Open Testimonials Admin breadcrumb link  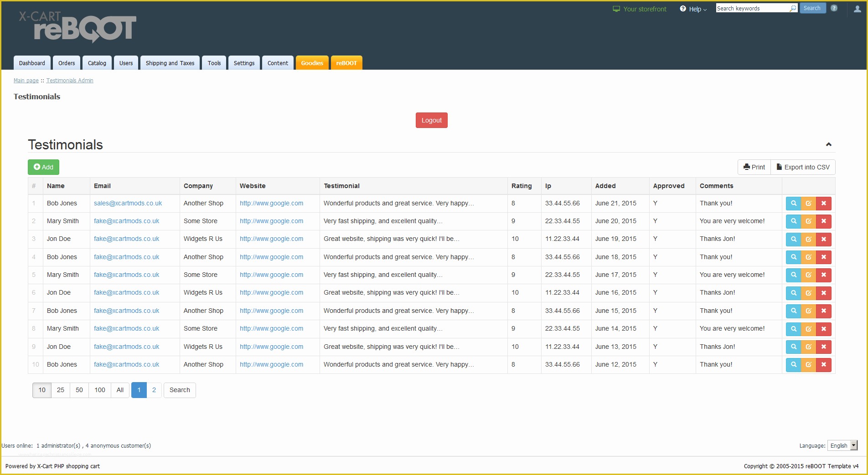click(70, 81)
